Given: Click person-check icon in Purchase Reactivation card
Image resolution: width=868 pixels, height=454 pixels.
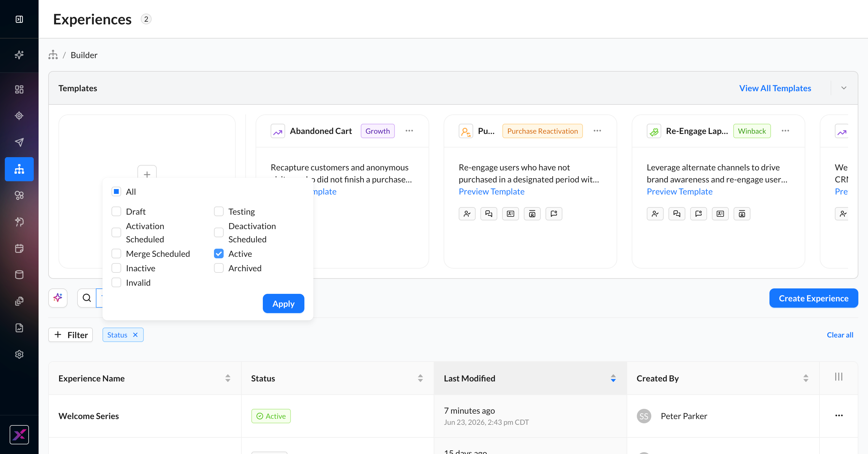Looking at the screenshot, I should (467, 214).
